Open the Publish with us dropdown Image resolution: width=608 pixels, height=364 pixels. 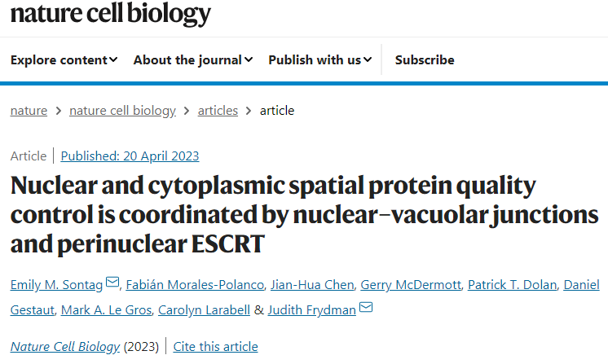coord(319,59)
